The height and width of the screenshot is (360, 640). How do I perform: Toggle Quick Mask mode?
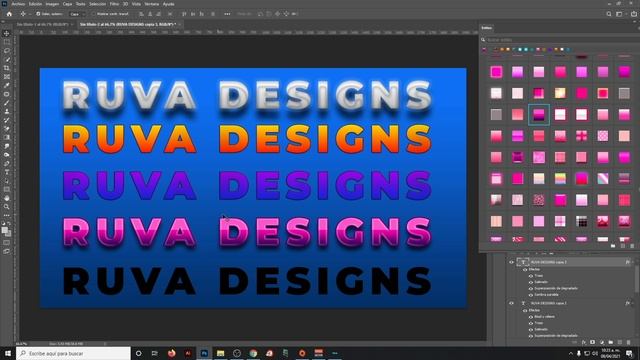(7, 242)
